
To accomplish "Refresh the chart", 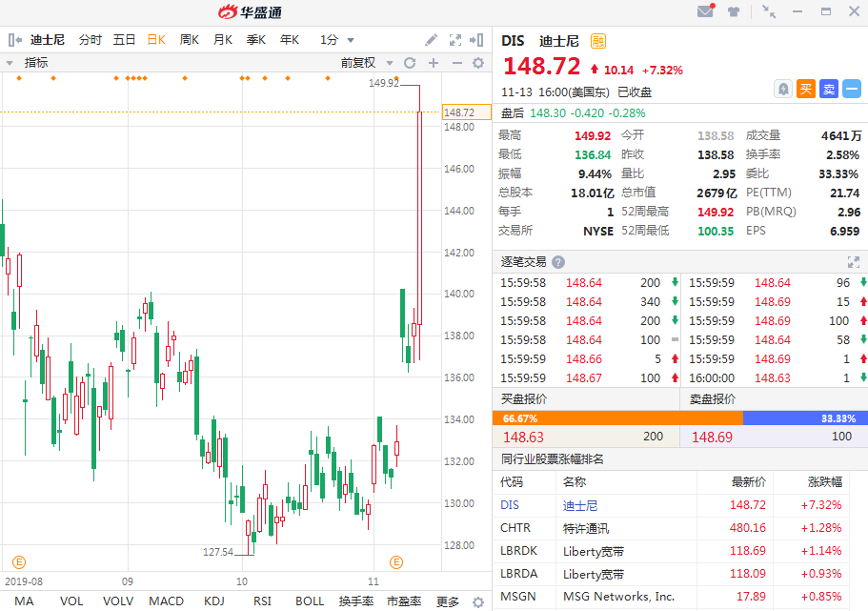I will pyautogui.click(x=410, y=63).
